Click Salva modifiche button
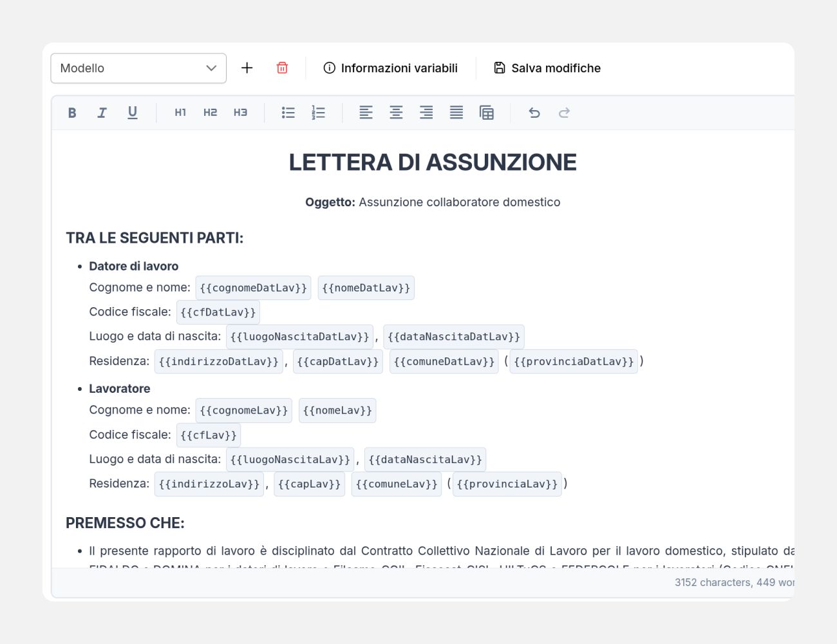Image resolution: width=837 pixels, height=644 pixels. pos(547,68)
